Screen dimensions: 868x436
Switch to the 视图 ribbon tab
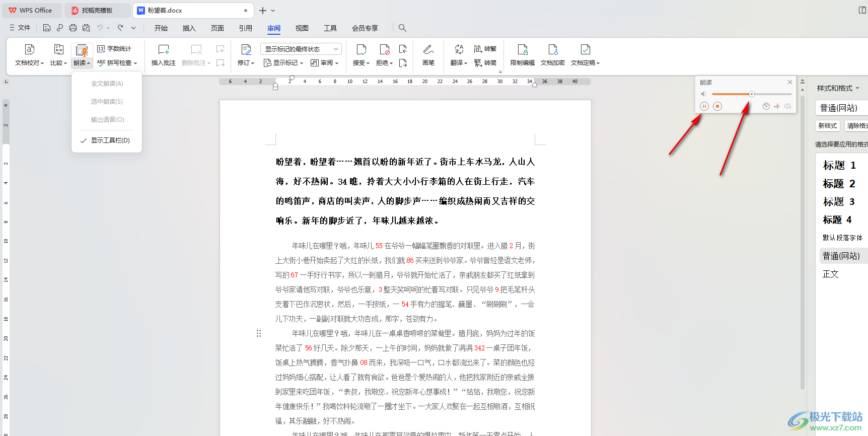coord(302,28)
